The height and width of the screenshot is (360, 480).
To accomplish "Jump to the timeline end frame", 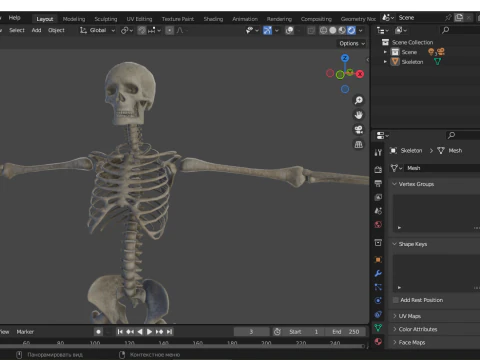I will coord(170,332).
